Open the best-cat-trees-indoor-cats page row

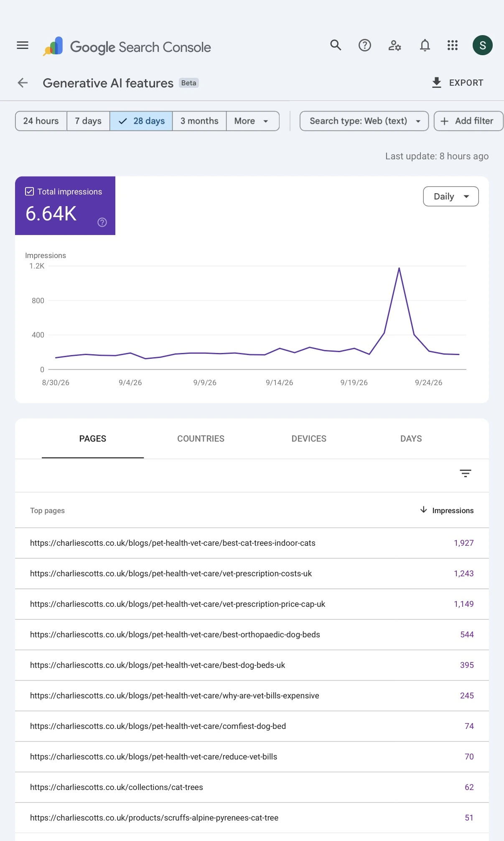point(252,543)
